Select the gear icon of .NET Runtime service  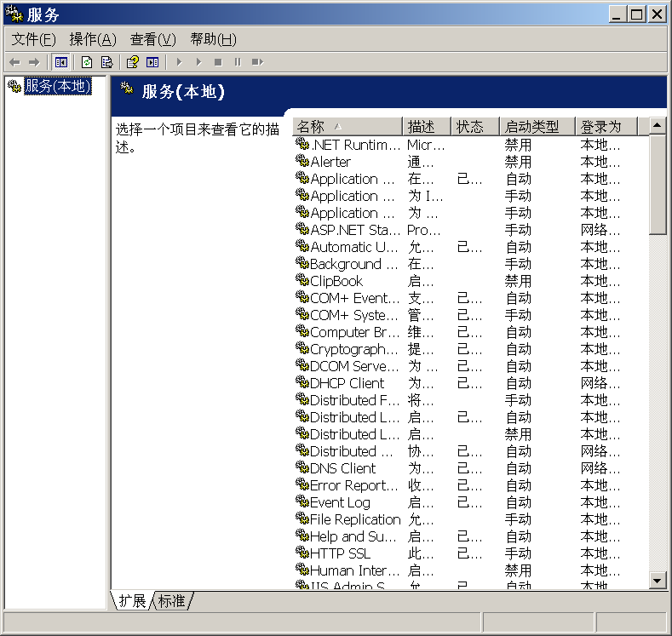point(302,144)
